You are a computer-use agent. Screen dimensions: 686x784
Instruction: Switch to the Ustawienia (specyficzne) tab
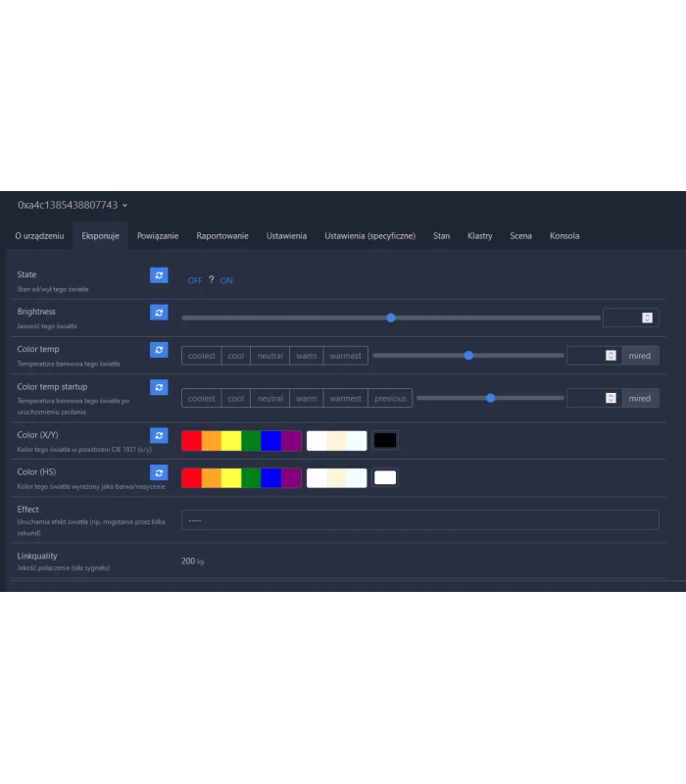(x=369, y=236)
